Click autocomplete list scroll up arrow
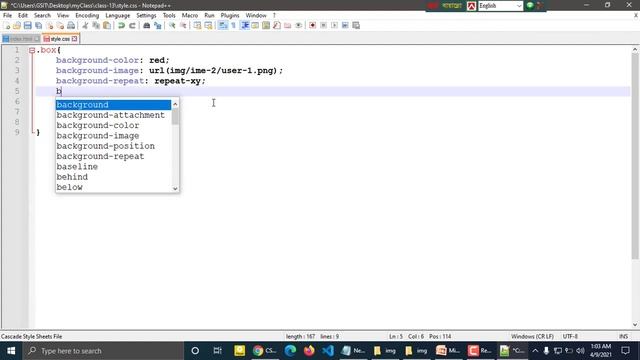This screenshot has width=640, height=360. click(x=175, y=104)
